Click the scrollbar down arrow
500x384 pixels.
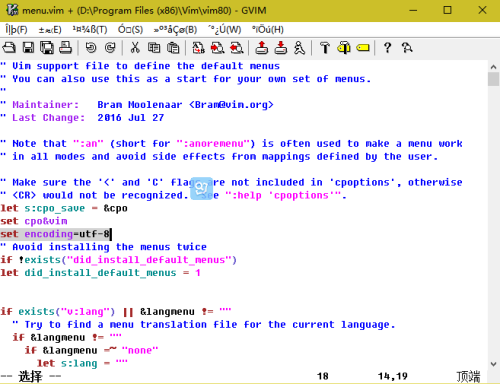pos(493,364)
